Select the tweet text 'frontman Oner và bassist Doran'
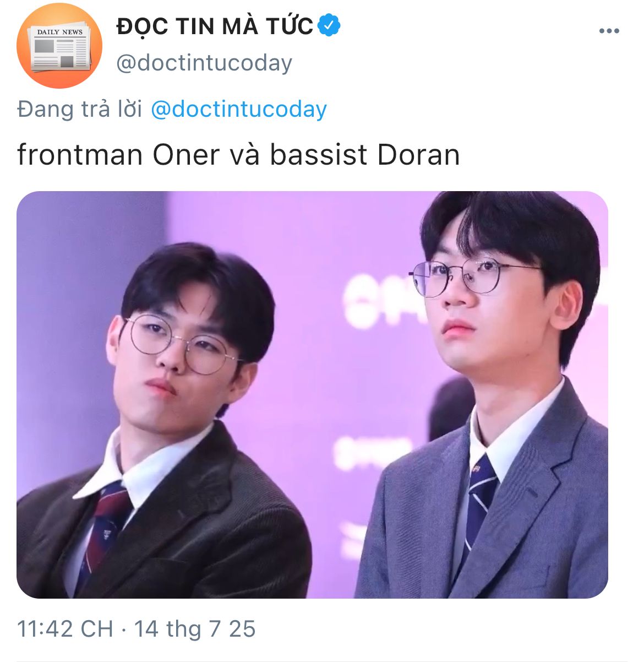This screenshot has width=644, height=662. pos(238,155)
